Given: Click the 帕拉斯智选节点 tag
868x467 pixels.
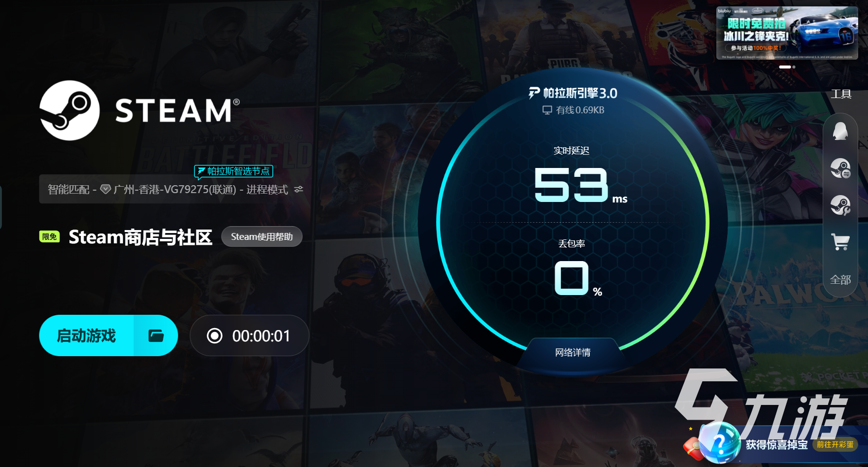Looking at the screenshot, I should click(233, 171).
